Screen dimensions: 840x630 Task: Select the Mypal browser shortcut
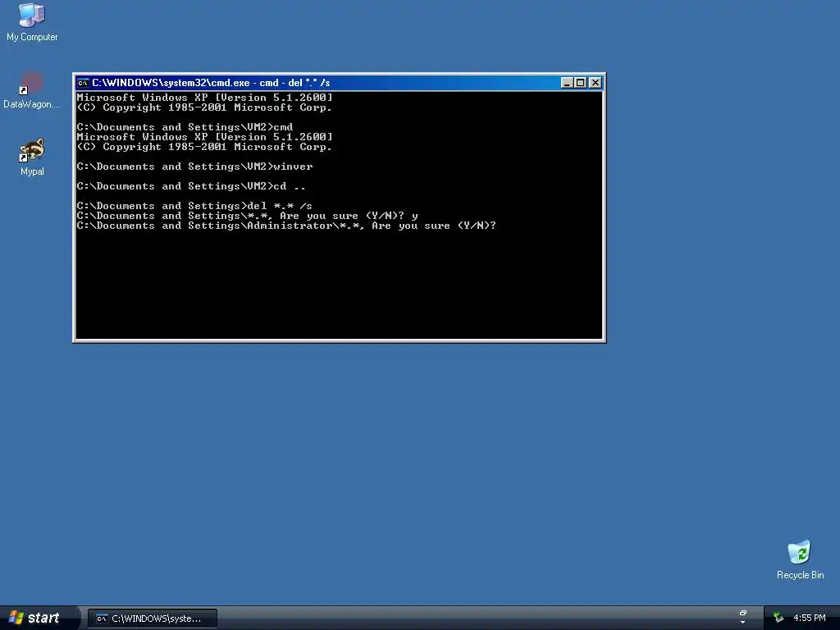(32, 157)
